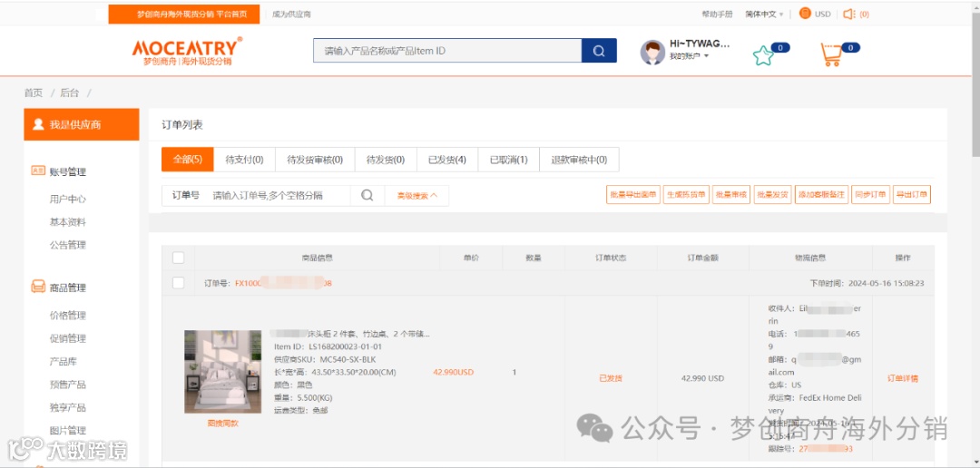Click the 商品管理 section icon
The width and height of the screenshot is (980, 468).
click(x=38, y=288)
